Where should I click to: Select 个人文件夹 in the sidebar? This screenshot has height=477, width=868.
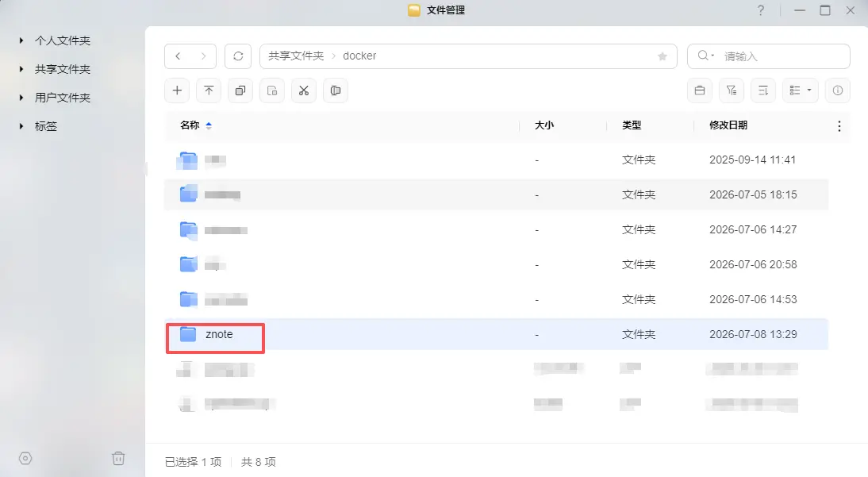click(x=63, y=40)
